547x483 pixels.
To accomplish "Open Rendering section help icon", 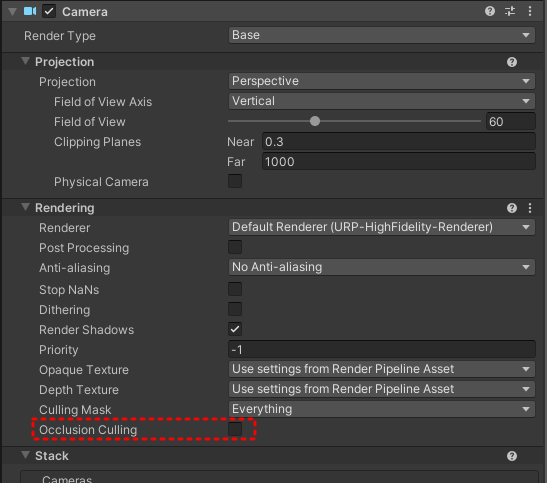I will pos(512,208).
